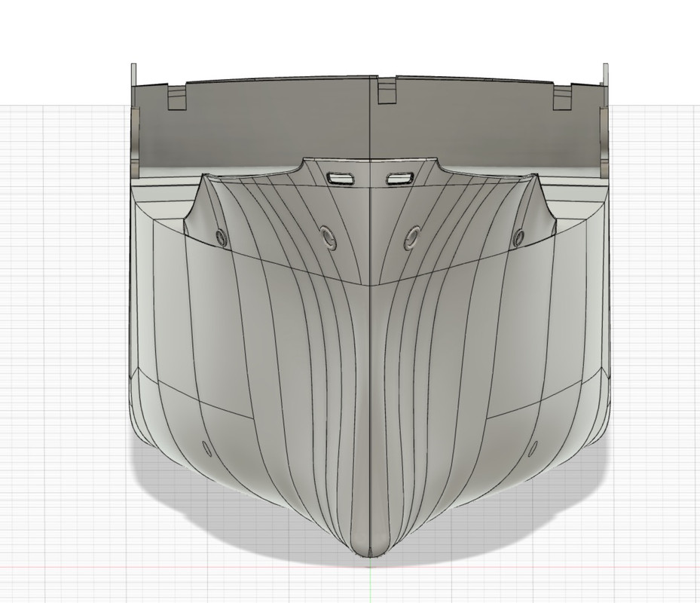Pick the inner-right circular hawse hole
700x603 pixels.
point(411,237)
